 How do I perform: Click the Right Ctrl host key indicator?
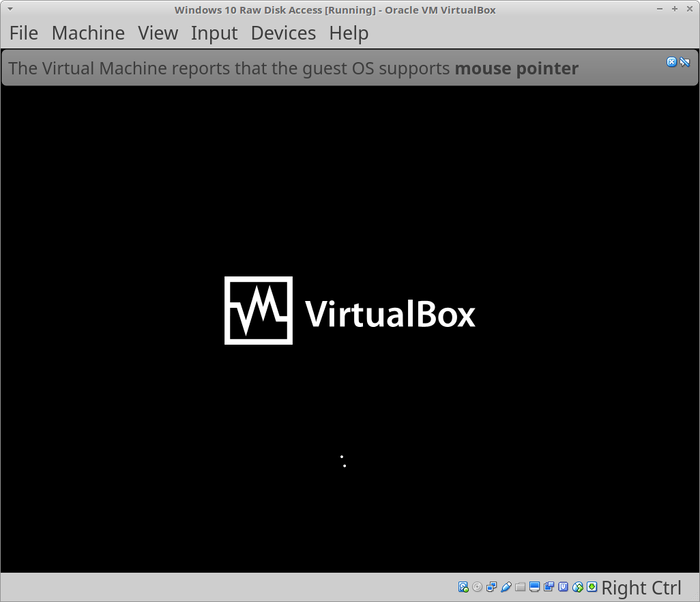coord(641,588)
